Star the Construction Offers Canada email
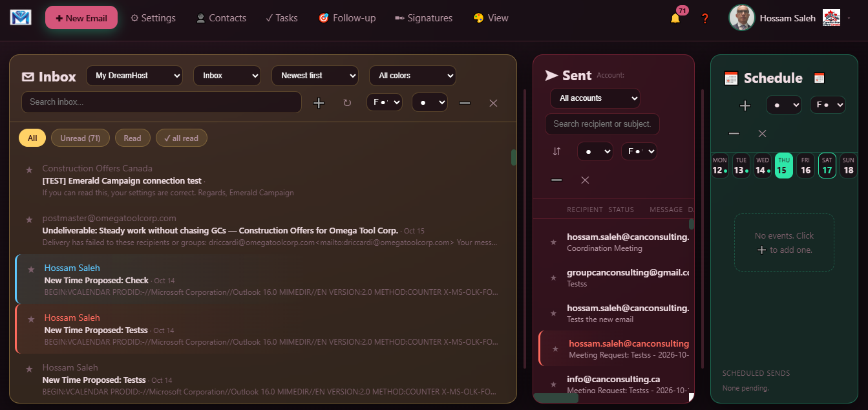The width and height of the screenshot is (868, 410). 29,169
